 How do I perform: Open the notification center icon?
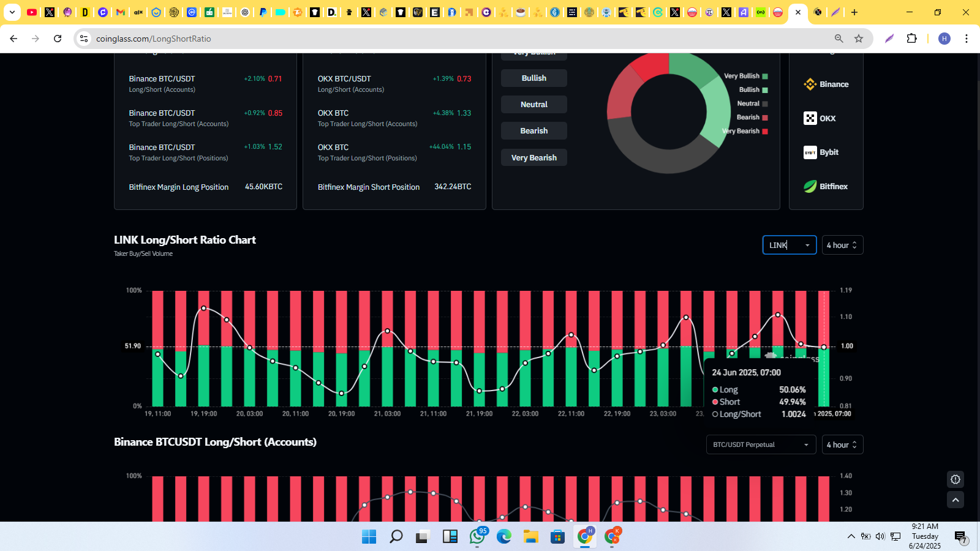(x=961, y=537)
